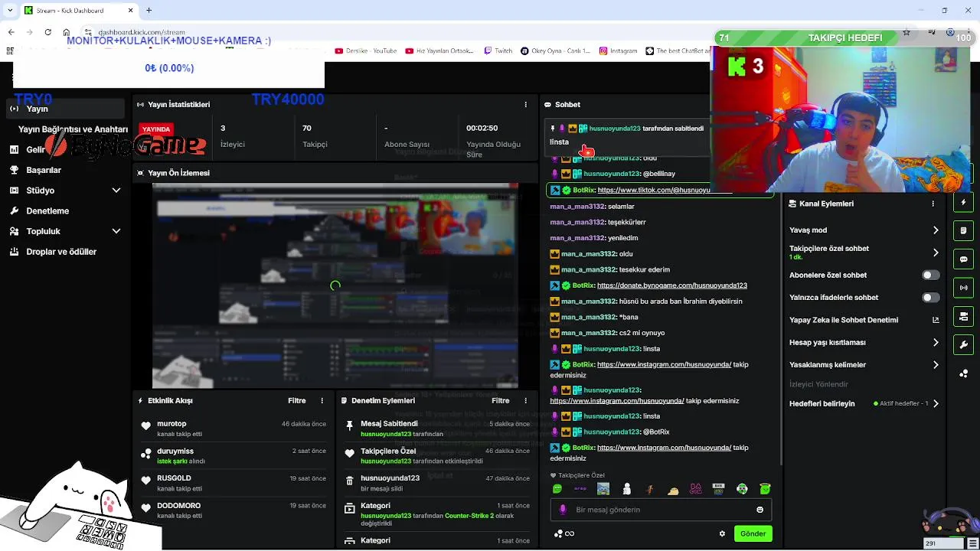Insert the pink GG emote
The height and width of the screenshot is (551, 980).
coord(696,489)
